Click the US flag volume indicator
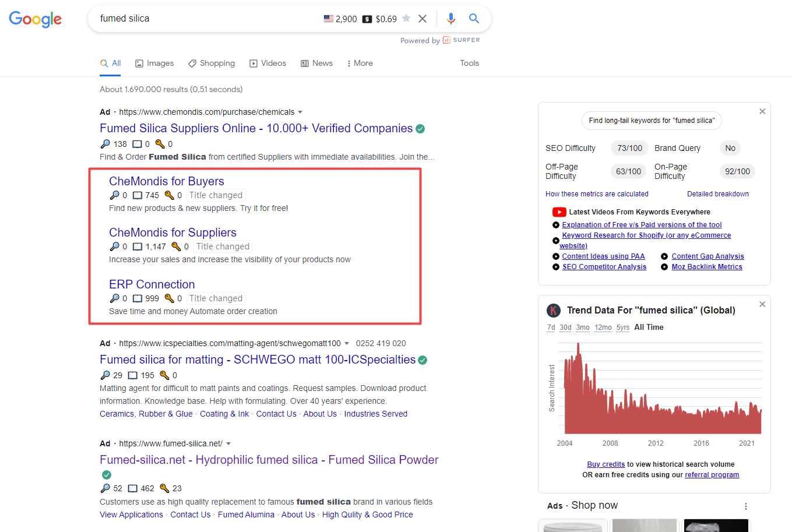The width and height of the screenshot is (792, 532). tap(329, 19)
